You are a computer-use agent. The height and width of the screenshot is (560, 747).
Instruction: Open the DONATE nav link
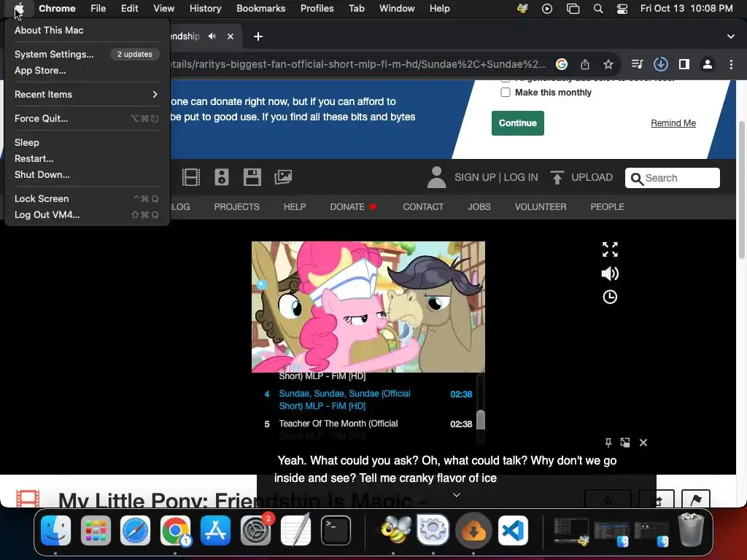[x=353, y=206]
